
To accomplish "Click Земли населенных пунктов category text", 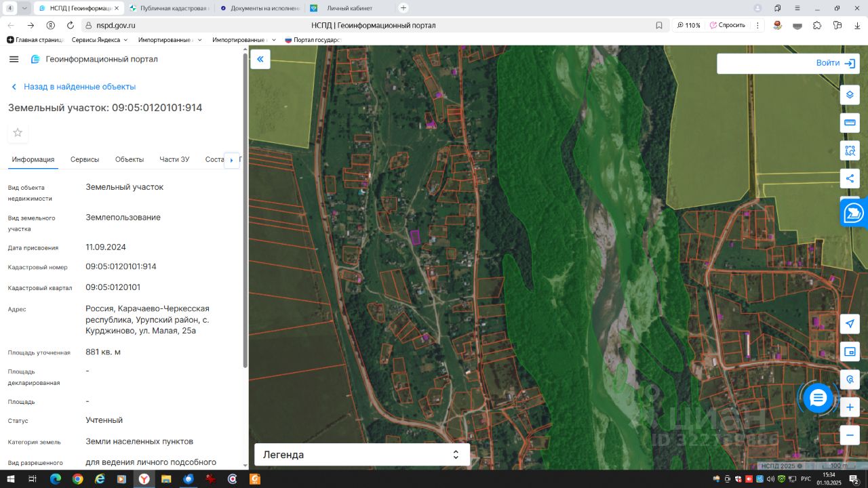I will 139,441.
